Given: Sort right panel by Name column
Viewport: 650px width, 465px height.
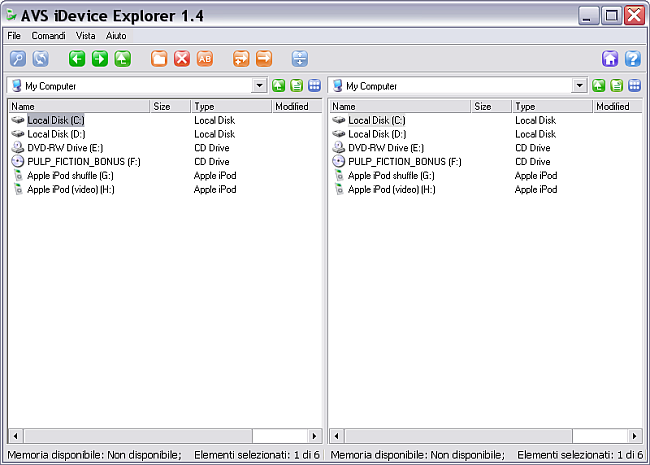Looking at the screenshot, I should point(400,107).
